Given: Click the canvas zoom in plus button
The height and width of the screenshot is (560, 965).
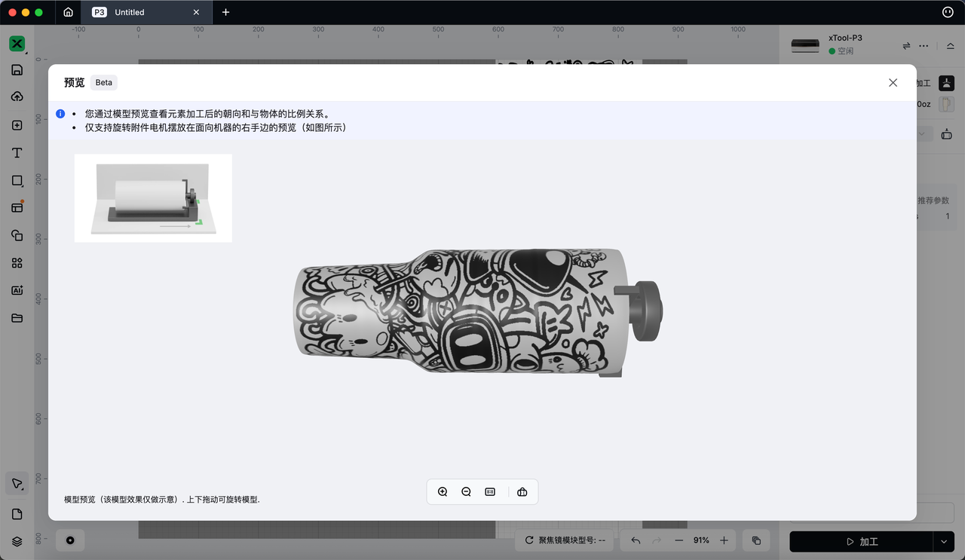Looking at the screenshot, I should point(724,540).
